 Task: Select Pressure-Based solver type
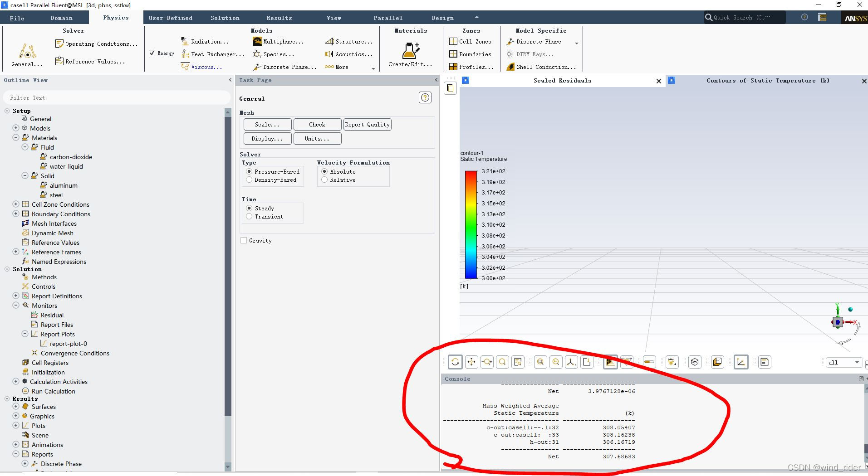[x=249, y=171]
